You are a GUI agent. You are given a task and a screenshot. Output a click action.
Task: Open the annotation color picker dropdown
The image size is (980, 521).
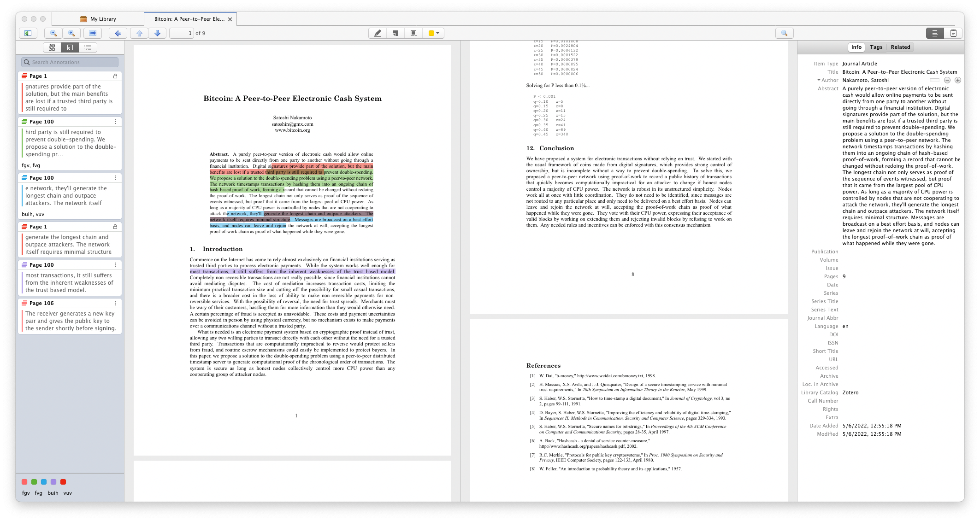[432, 33]
